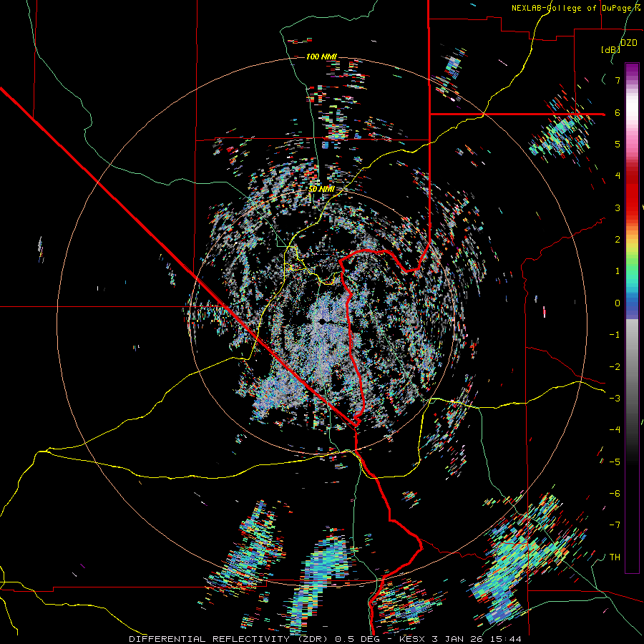Select the -6 value on color scale

[615, 494]
